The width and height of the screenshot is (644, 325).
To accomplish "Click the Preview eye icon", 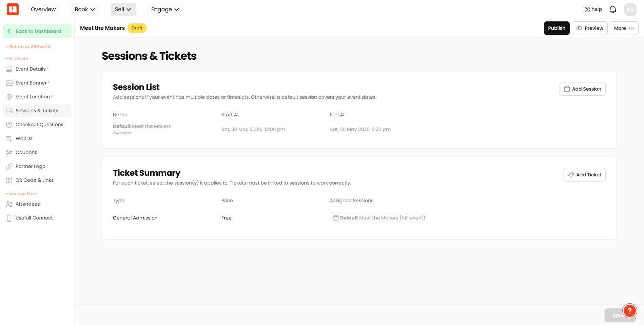I will click(x=579, y=28).
